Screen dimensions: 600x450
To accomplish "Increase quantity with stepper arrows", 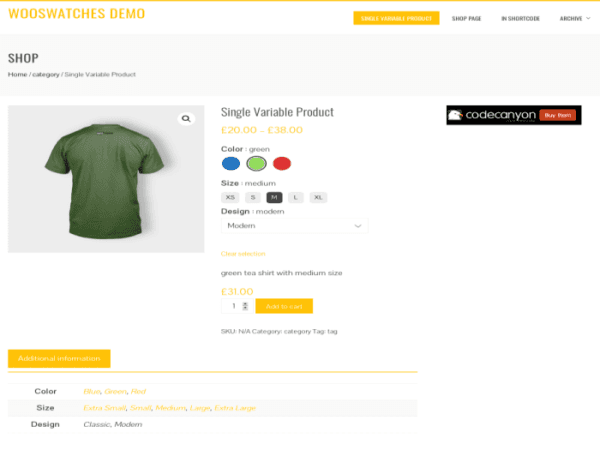I will [x=245, y=306].
